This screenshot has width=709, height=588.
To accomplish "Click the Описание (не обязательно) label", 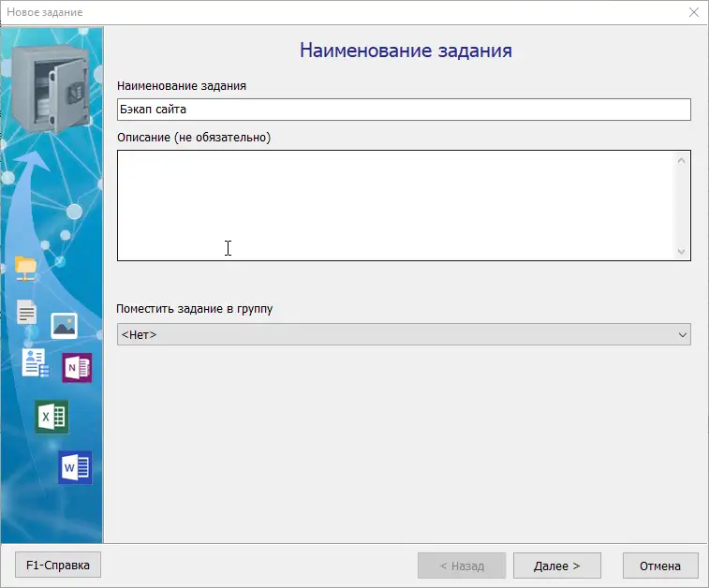I will point(194,138).
